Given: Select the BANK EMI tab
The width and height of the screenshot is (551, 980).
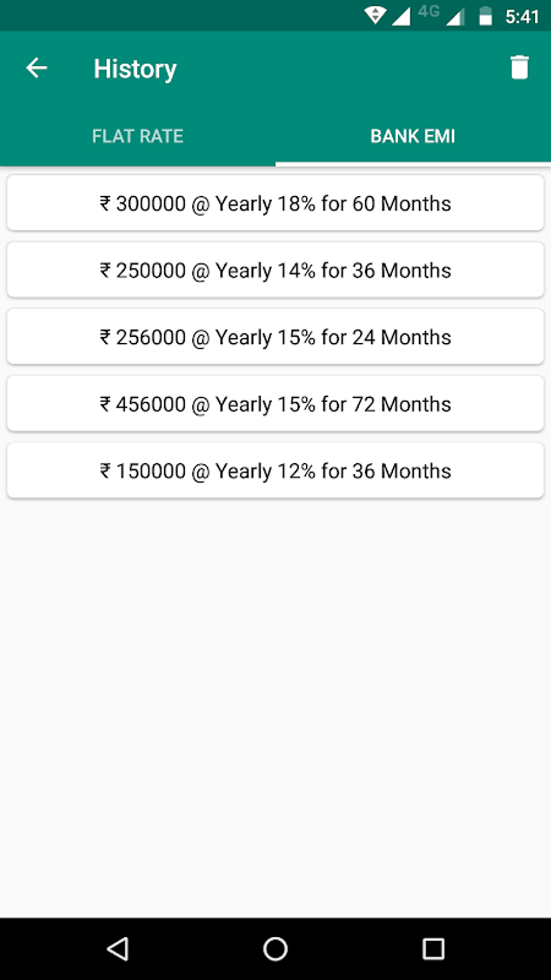Looking at the screenshot, I should point(413,136).
